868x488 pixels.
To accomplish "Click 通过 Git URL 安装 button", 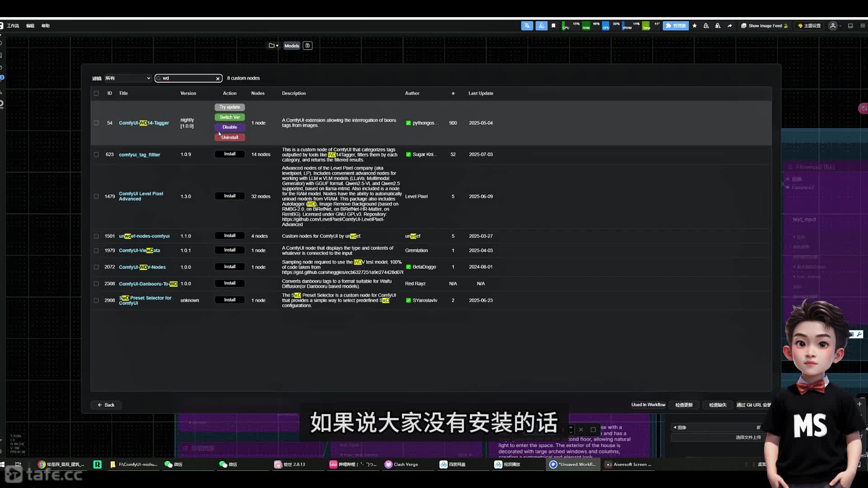I will [754, 405].
